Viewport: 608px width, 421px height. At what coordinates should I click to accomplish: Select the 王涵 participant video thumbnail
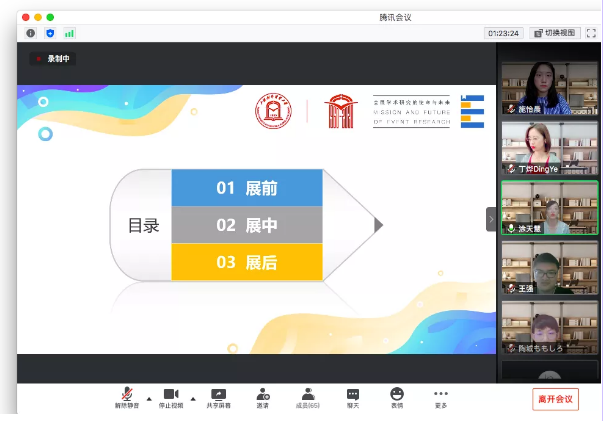pos(549,266)
